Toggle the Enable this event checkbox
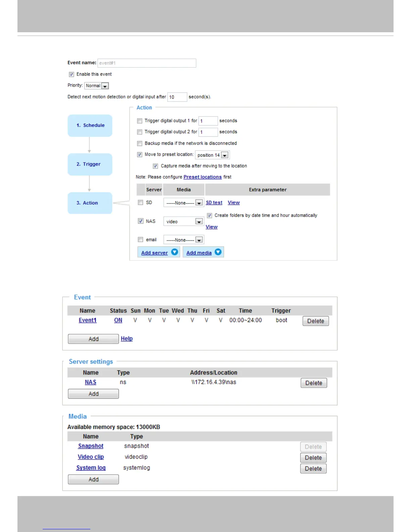This screenshot has height=532, width=411. pos(72,75)
